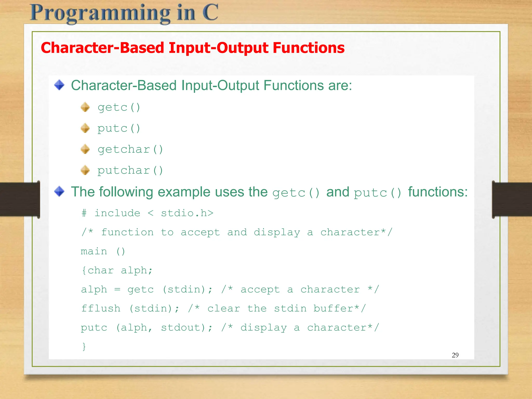The height and width of the screenshot is (399, 532).
Task: Click the 'Programming in C' header title
Action: 124,13
